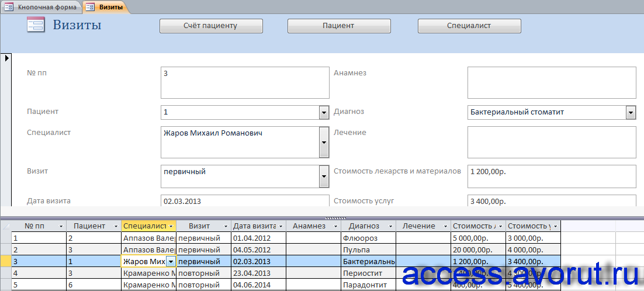The width and height of the screenshot is (644, 291).
Task: Click the record selector arrow at form left
Action: click(7, 58)
